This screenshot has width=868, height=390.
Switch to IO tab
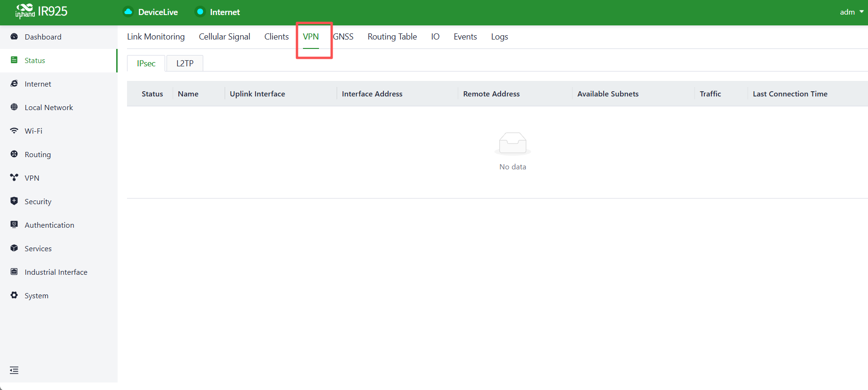[435, 37]
